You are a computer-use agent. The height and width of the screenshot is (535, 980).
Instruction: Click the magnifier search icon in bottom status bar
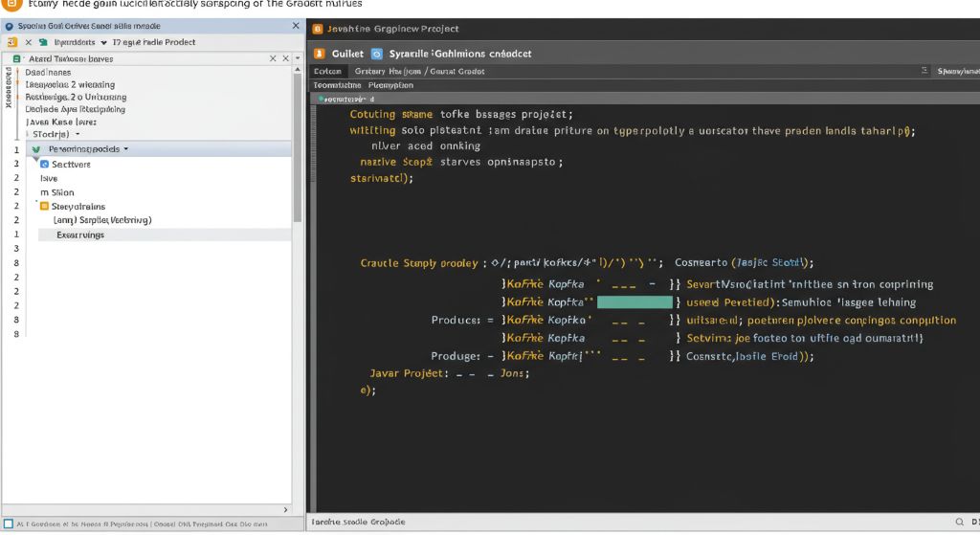pos(959,522)
